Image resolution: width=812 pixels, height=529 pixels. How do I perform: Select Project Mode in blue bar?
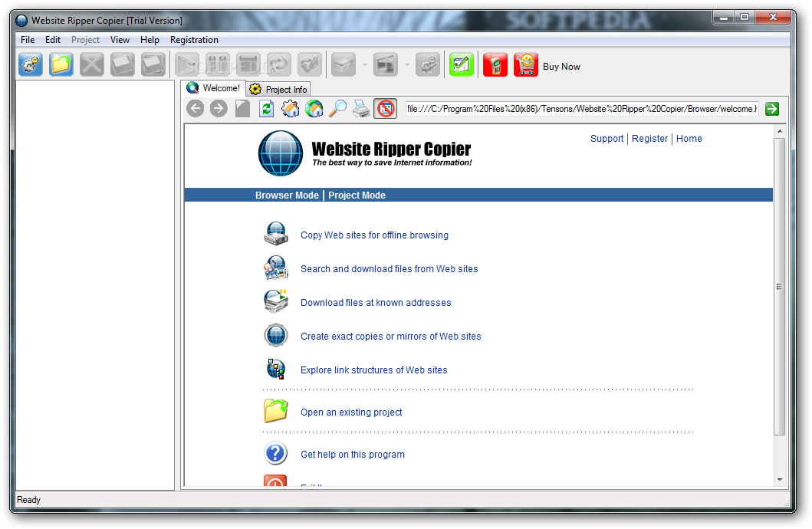click(357, 195)
